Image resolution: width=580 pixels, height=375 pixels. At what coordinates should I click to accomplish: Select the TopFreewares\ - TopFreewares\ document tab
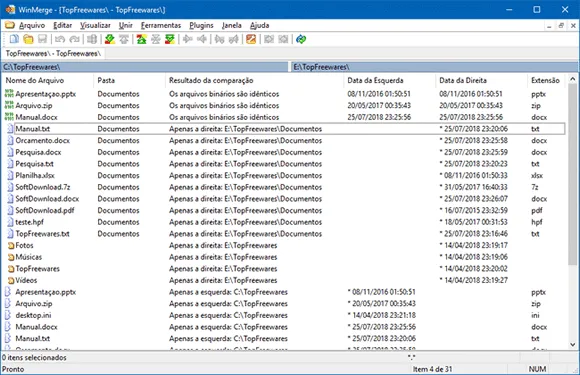[x=53, y=54]
